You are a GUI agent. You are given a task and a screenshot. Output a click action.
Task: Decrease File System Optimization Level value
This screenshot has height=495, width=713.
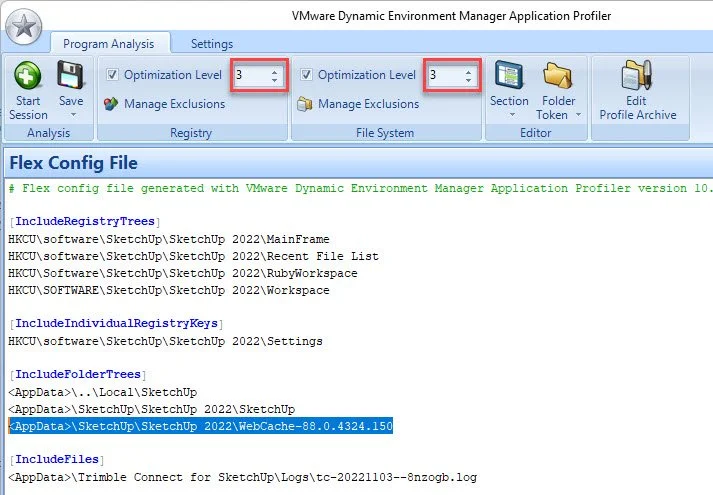click(468, 80)
